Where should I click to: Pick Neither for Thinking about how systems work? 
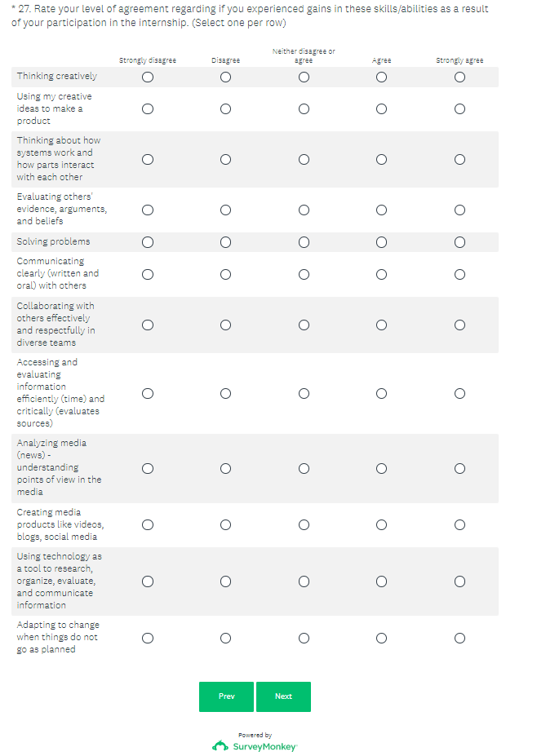point(304,159)
